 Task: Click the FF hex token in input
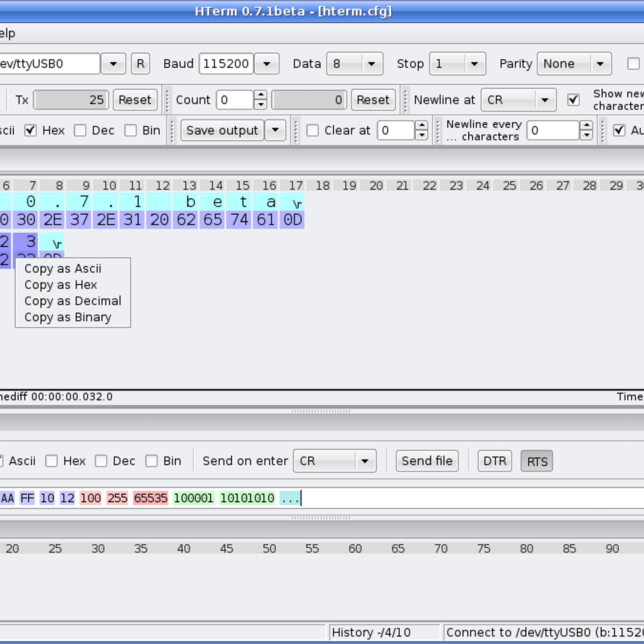click(27, 498)
